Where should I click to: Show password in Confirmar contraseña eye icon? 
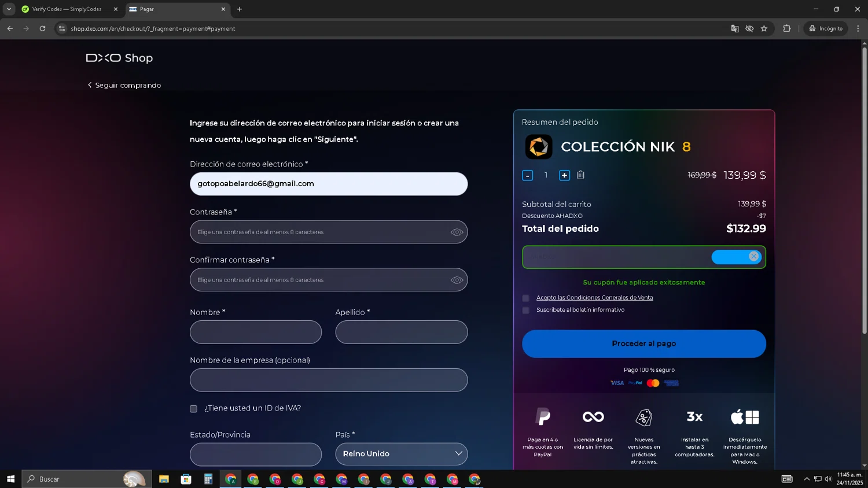point(457,280)
